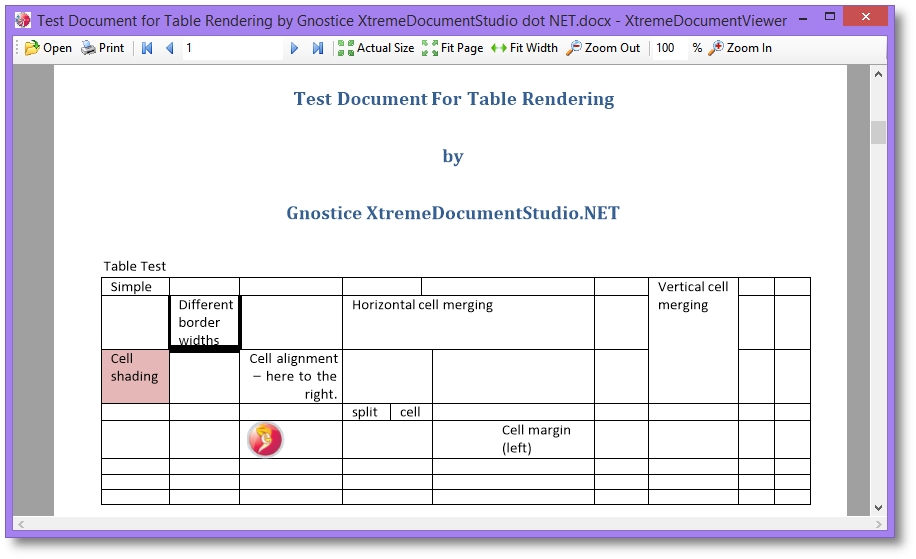Click the page number field
Screen dimensions: 916x559
232,48
